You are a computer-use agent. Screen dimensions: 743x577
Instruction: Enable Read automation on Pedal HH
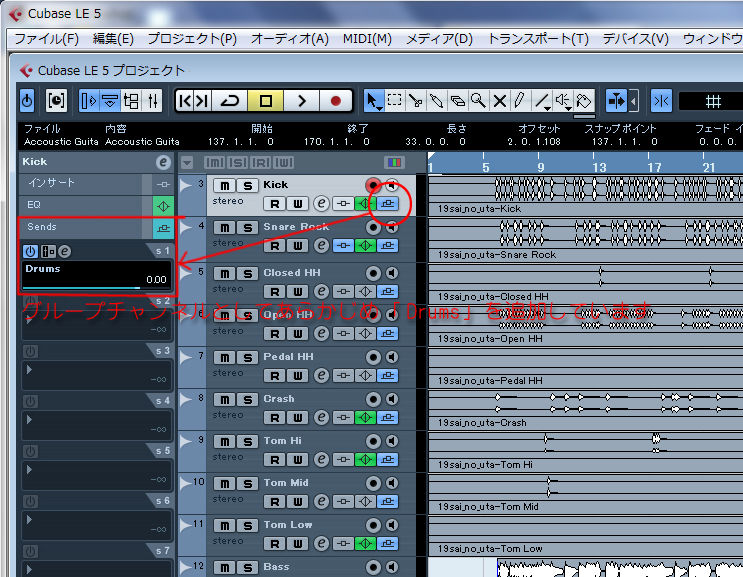pyautogui.click(x=274, y=376)
